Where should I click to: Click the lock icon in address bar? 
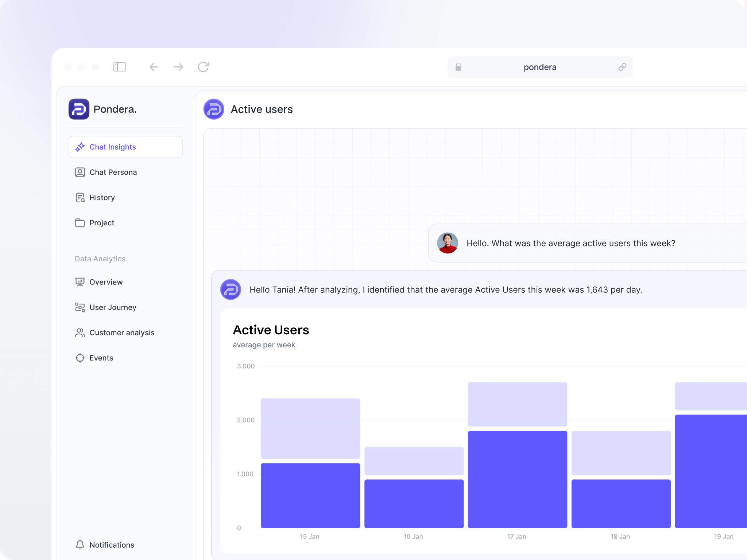click(x=458, y=67)
